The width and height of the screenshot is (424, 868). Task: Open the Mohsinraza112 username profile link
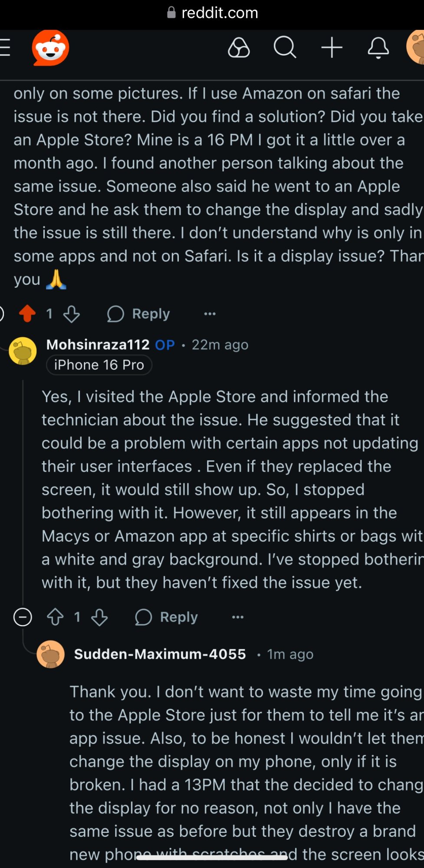pos(98,345)
